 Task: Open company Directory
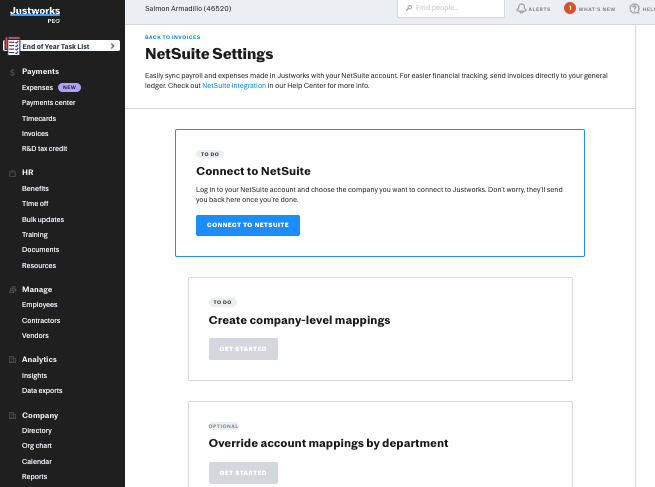point(37,431)
